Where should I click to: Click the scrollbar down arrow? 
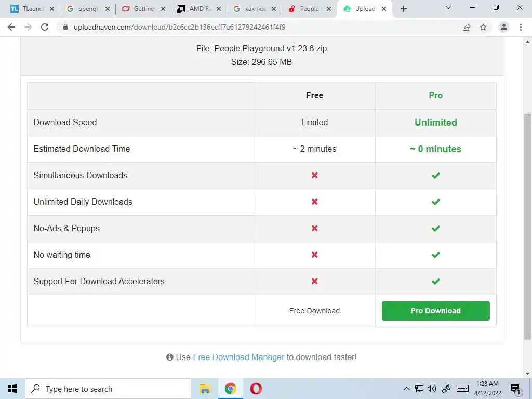527,374
